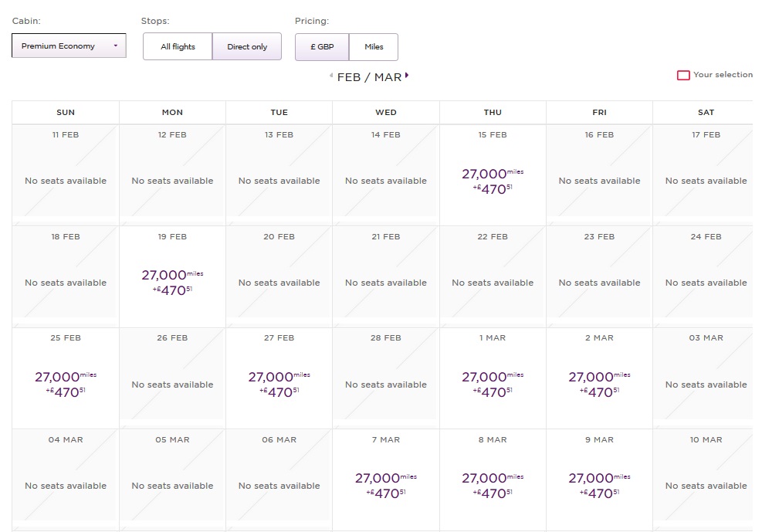Book the 7 Mar 27,000 miles fare

pyautogui.click(x=385, y=483)
